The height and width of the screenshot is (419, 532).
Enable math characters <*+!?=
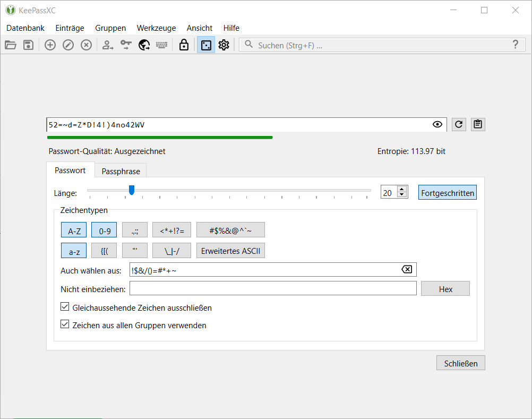(171, 230)
